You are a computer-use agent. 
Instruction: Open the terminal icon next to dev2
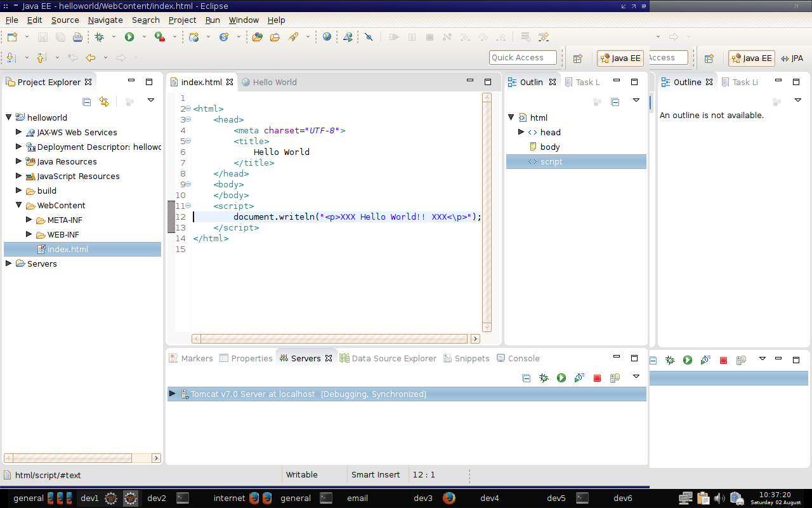[183, 498]
